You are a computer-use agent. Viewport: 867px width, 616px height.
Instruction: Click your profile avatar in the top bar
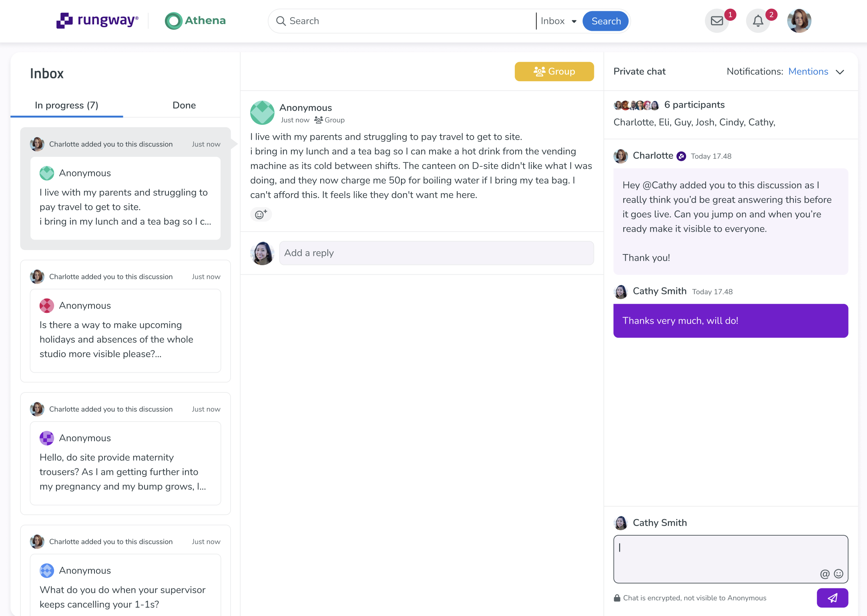799,20
